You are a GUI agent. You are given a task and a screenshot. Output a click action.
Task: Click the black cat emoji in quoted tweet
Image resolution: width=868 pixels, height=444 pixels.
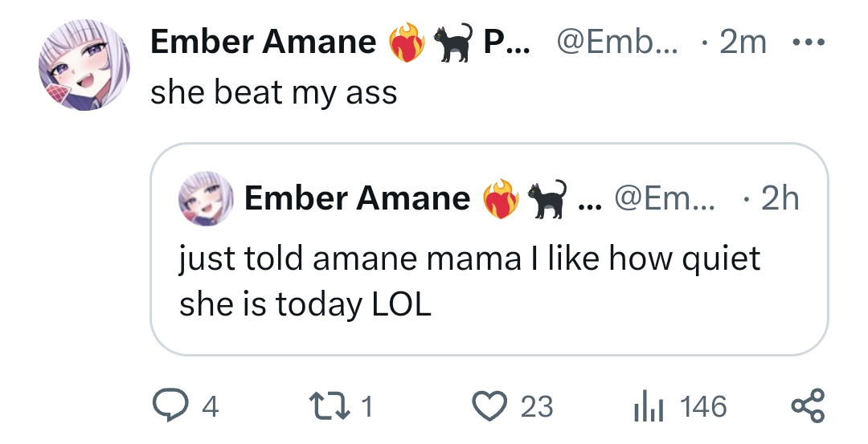point(547,199)
